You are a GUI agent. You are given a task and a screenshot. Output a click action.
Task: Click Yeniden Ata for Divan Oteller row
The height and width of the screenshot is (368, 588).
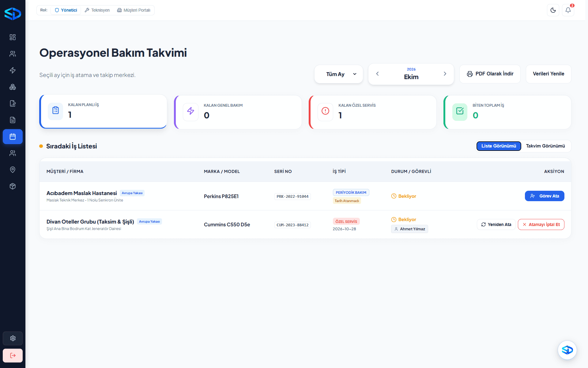click(496, 224)
